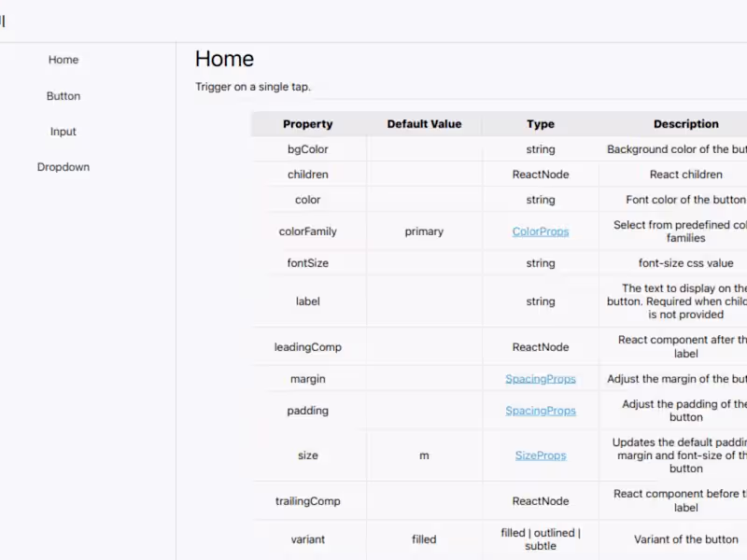The image size is (747, 560).
Task: Follow the ColorProps type link
Action: point(541,231)
